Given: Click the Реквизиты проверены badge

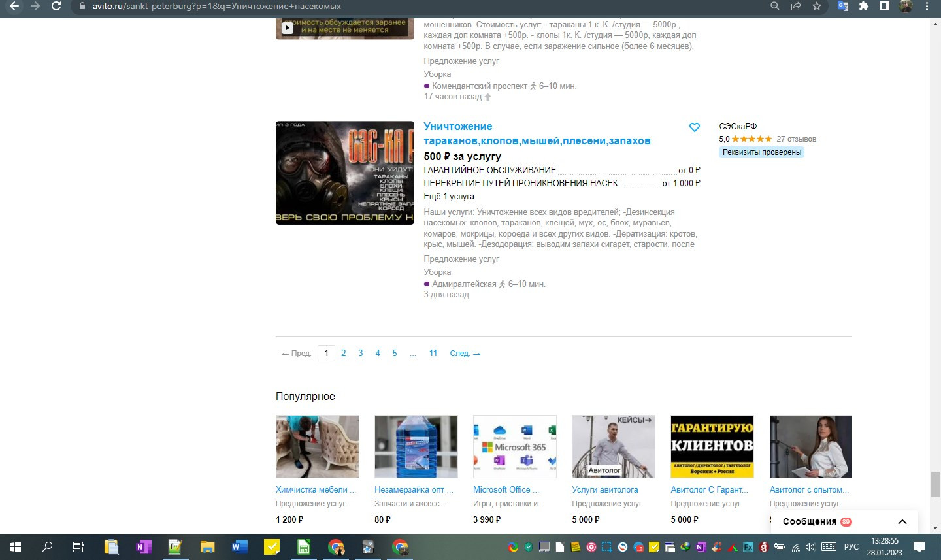Looking at the screenshot, I should pyautogui.click(x=762, y=152).
